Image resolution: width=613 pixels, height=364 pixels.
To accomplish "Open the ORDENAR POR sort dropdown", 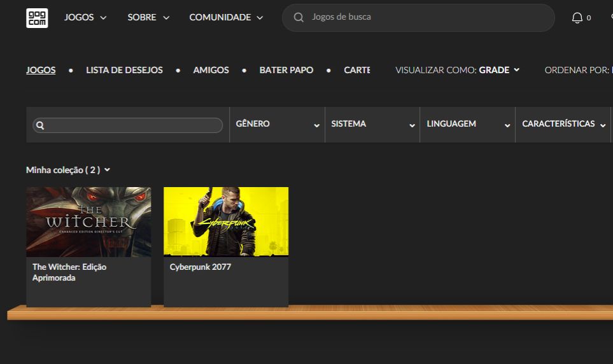I will 579,70.
